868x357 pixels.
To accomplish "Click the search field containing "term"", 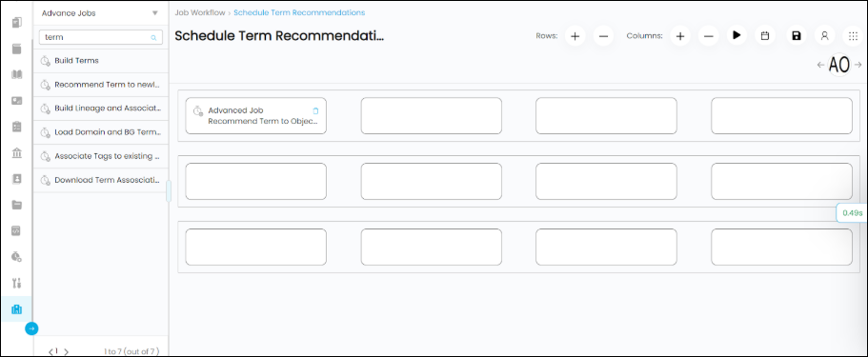I will 100,38.
